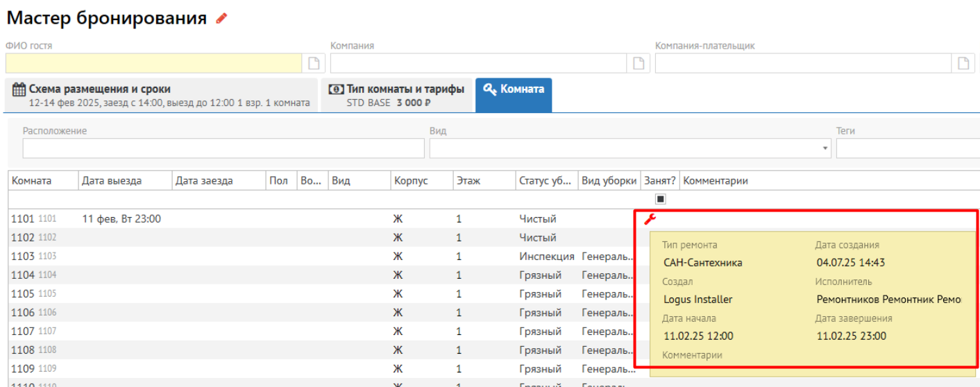Click the red wrench repair icon in row 1101
Image resolution: width=980 pixels, height=387 pixels.
click(650, 219)
